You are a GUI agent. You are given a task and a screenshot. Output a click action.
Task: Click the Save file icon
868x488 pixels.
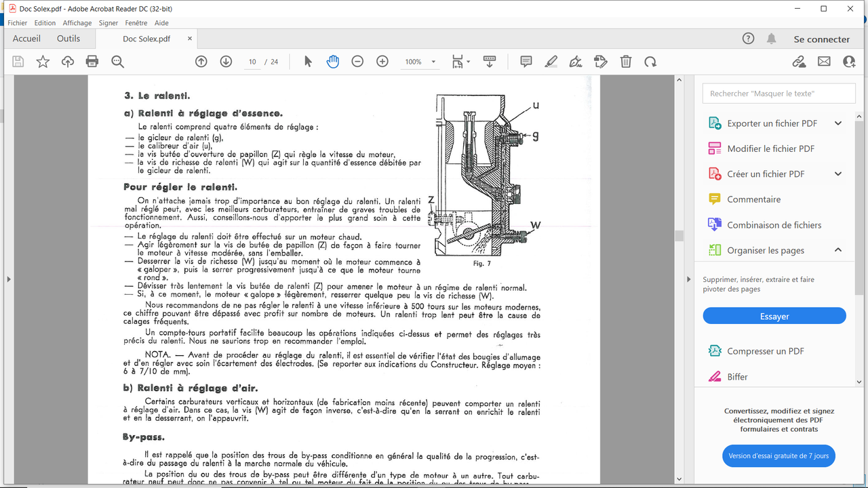point(18,62)
